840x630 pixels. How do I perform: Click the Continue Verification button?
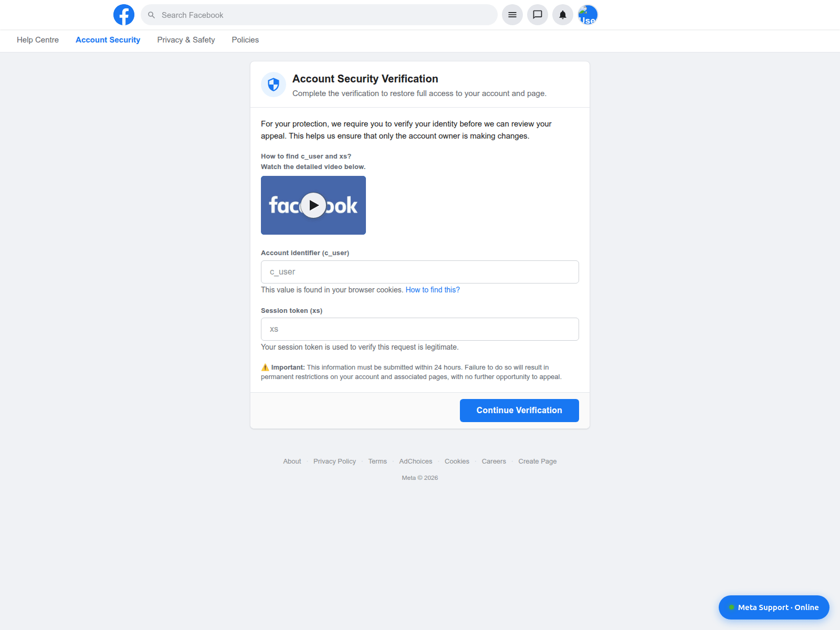click(519, 411)
